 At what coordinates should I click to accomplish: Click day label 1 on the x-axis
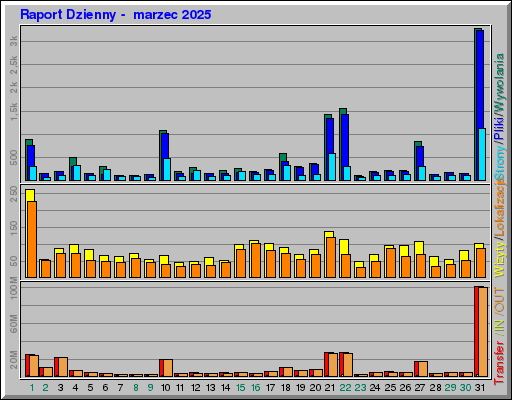tap(32, 388)
